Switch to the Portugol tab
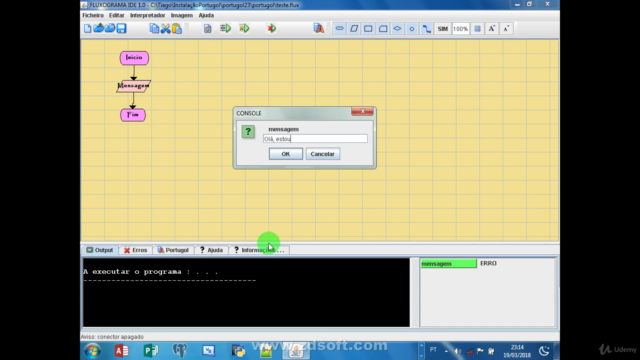640x360 pixels. [x=173, y=250]
